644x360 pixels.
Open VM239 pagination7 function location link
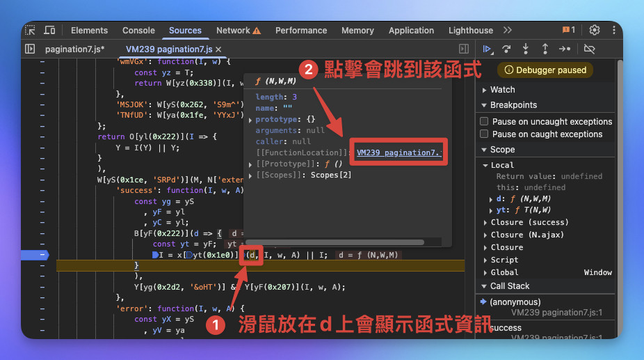[x=399, y=152]
